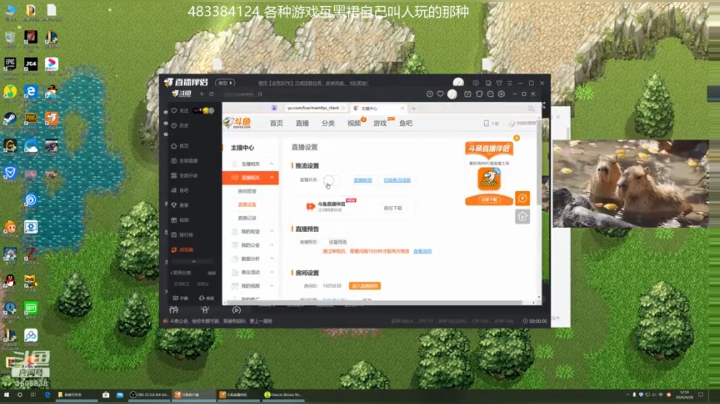Open 历史 clock icon in client sidebar
The width and height of the screenshot is (720, 404).
pyautogui.click(x=174, y=125)
